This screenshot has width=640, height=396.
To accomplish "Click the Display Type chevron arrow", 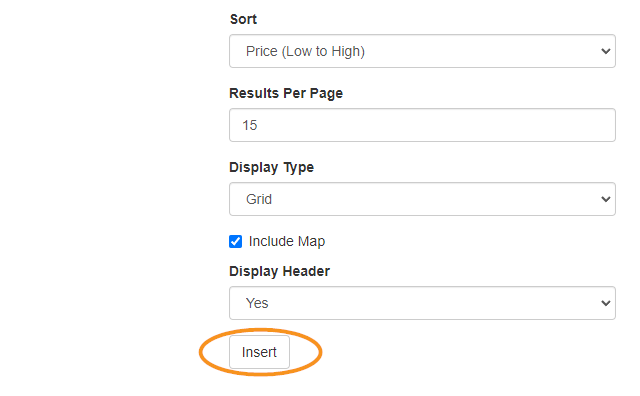I will (x=606, y=199).
